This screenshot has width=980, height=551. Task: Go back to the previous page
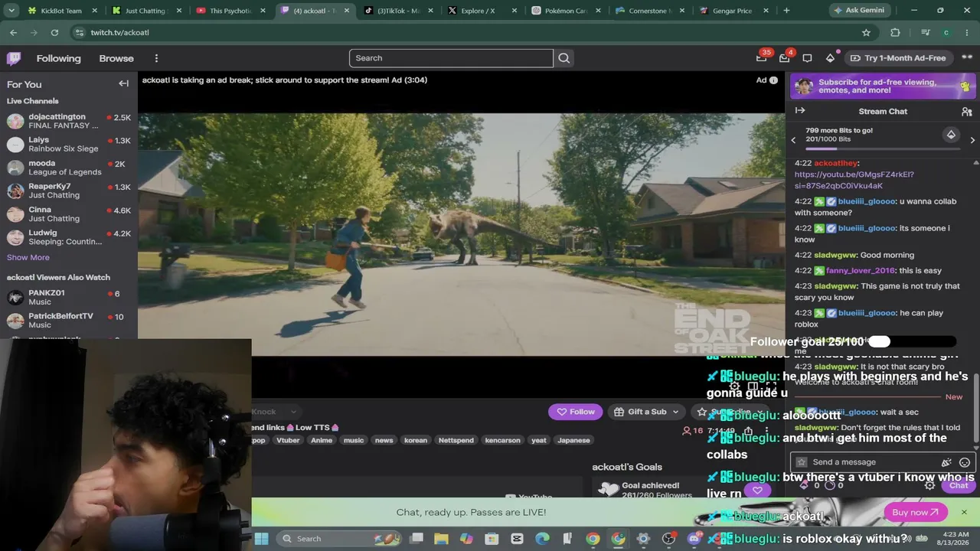point(13,33)
